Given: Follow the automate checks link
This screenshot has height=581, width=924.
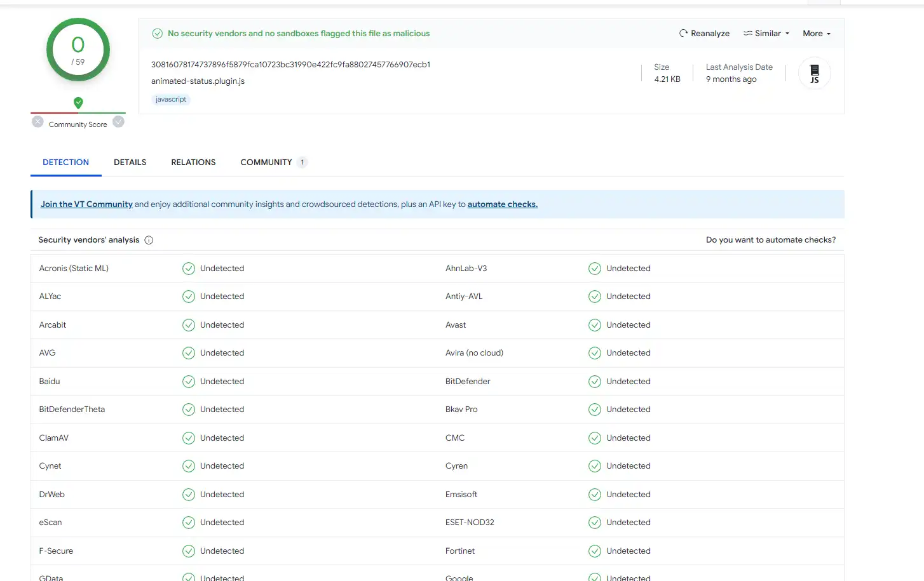Looking at the screenshot, I should click(x=503, y=204).
